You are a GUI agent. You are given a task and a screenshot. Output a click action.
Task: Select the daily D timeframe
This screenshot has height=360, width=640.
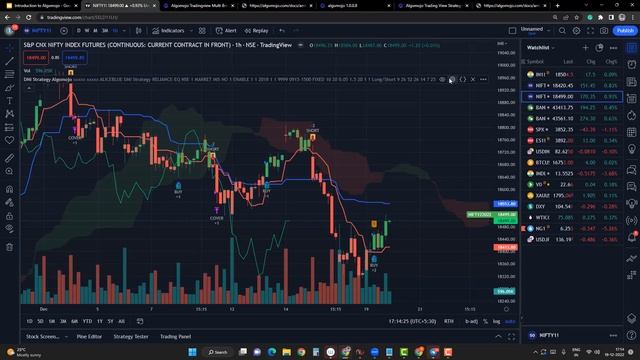[x=79, y=31]
